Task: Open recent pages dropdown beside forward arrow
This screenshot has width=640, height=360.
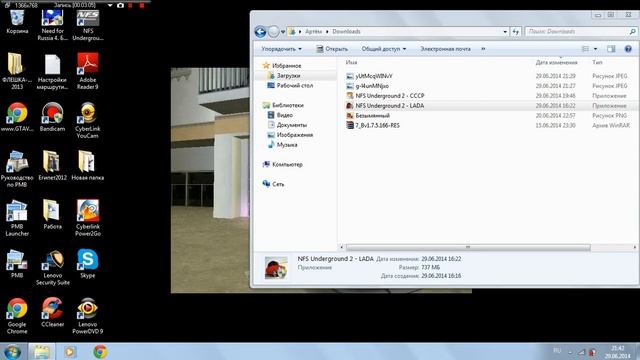Action: point(283,31)
